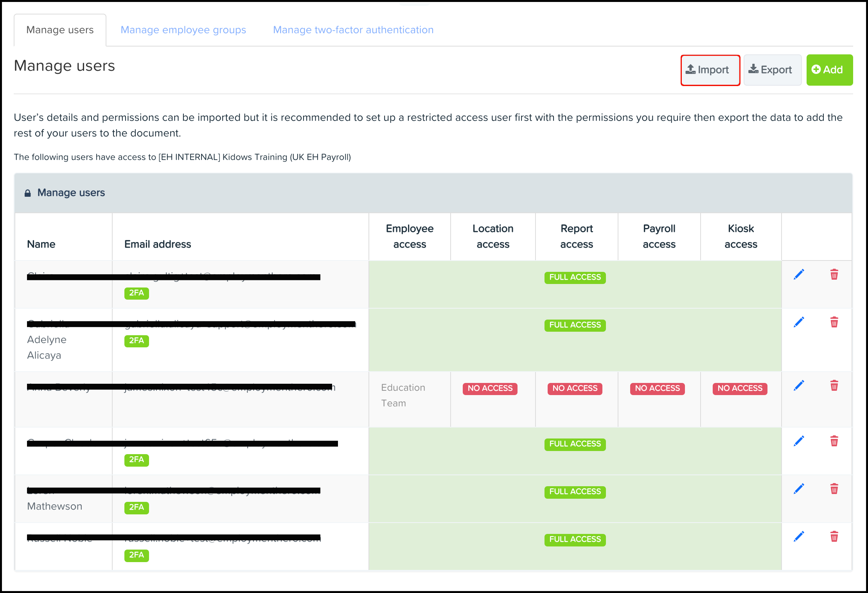Click Russell Noble's FULL ACCESS badge
The height and width of the screenshot is (593, 868).
[x=575, y=539]
